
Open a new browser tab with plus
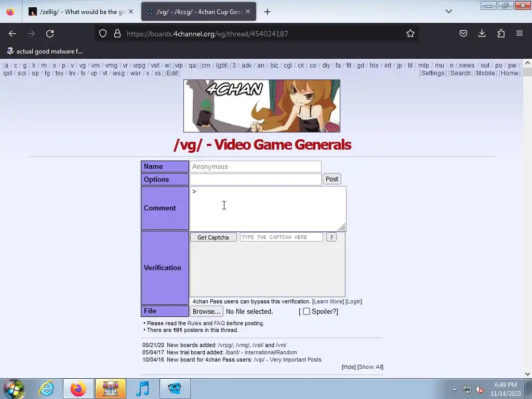click(x=268, y=12)
